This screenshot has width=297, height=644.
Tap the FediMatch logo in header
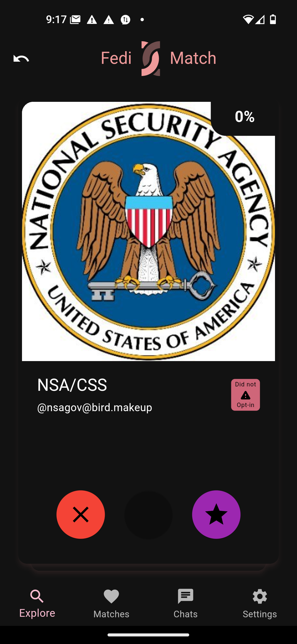click(151, 58)
